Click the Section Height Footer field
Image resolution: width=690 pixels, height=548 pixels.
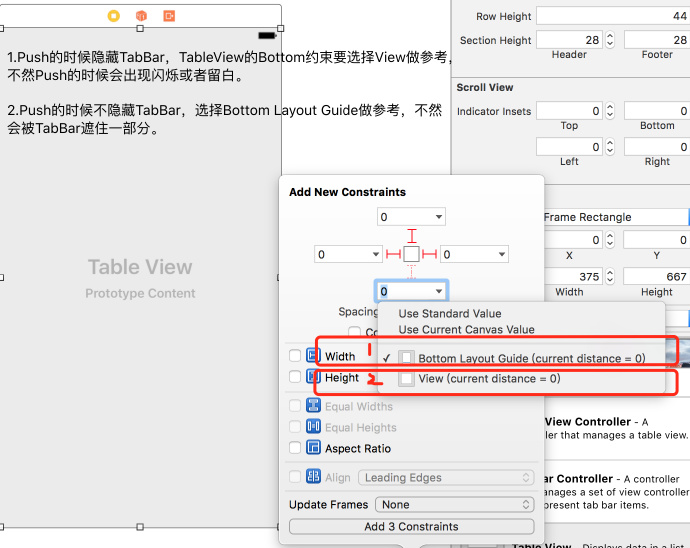click(x=657, y=40)
